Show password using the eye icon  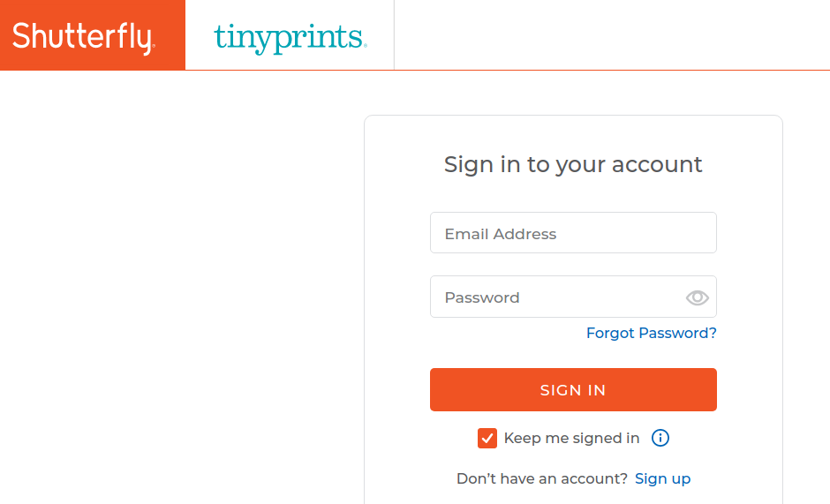697,297
